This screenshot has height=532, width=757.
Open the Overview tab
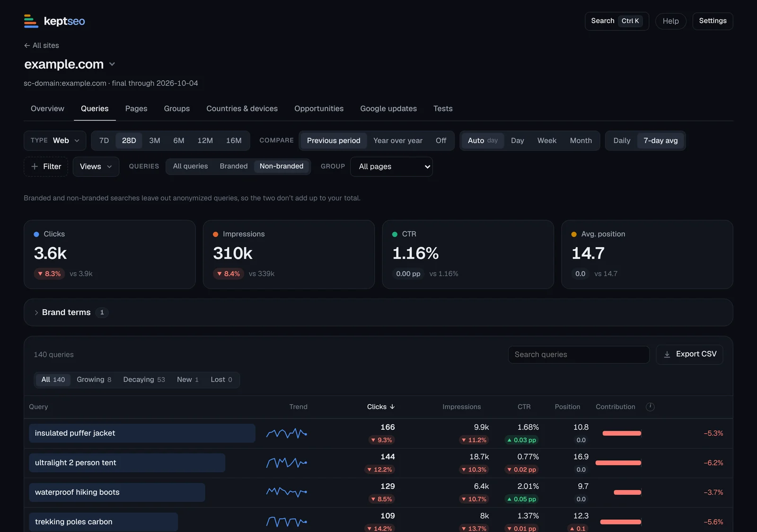click(47, 109)
